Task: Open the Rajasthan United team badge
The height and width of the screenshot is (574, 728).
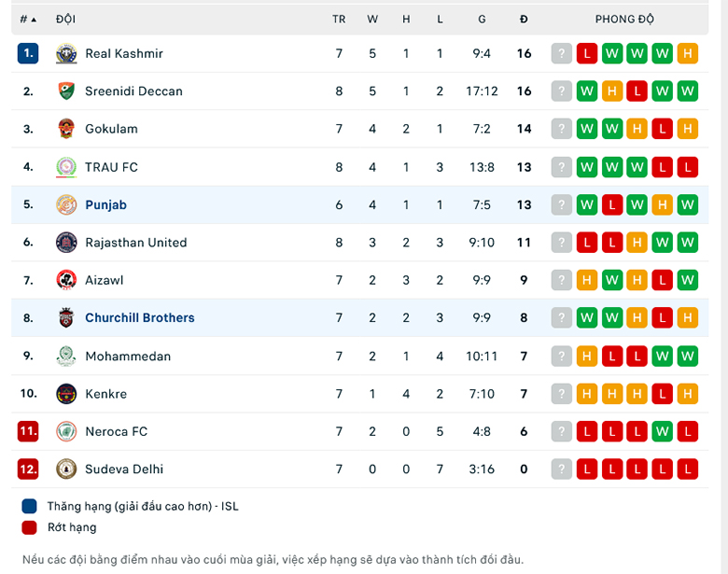Action: click(66, 243)
